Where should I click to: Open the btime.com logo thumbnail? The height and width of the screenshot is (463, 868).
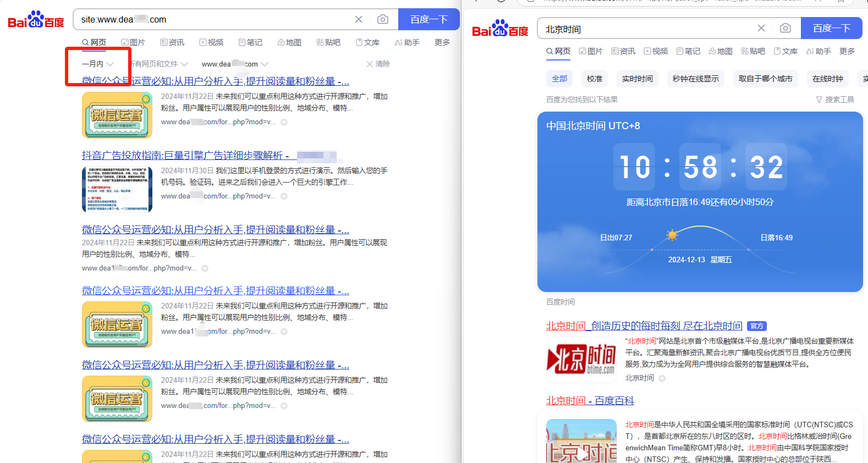point(581,360)
